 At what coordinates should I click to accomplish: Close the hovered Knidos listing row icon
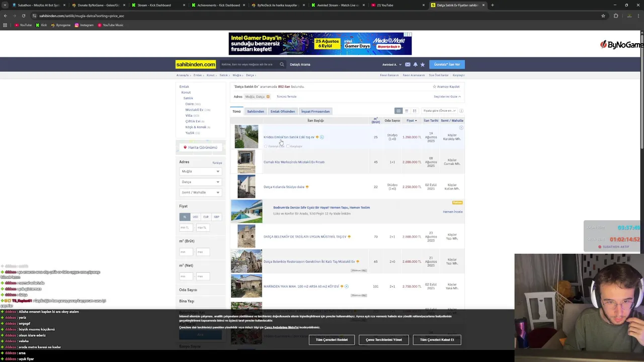pyautogui.click(x=461, y=128)
